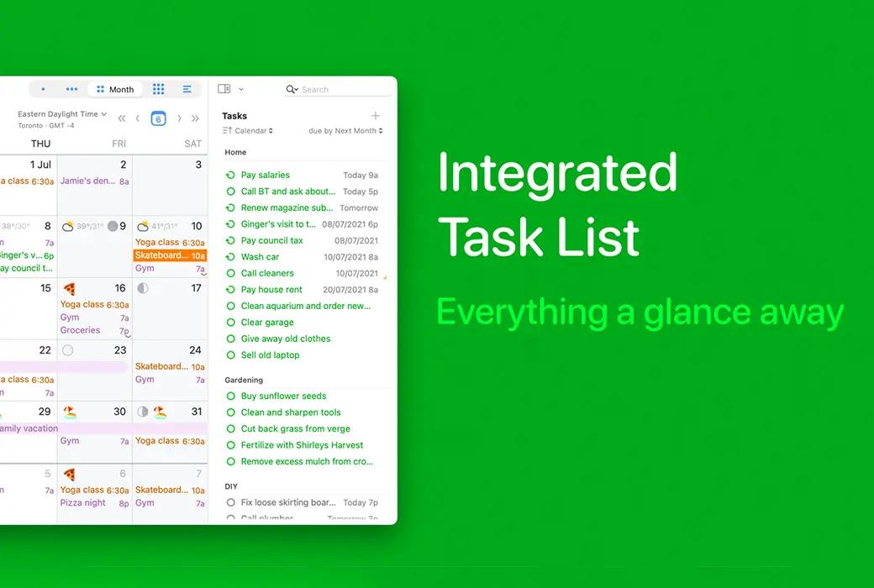This screenshot has width=874, height=588.
Task: Add a new task with the plus icon
Action: (376, 115)
